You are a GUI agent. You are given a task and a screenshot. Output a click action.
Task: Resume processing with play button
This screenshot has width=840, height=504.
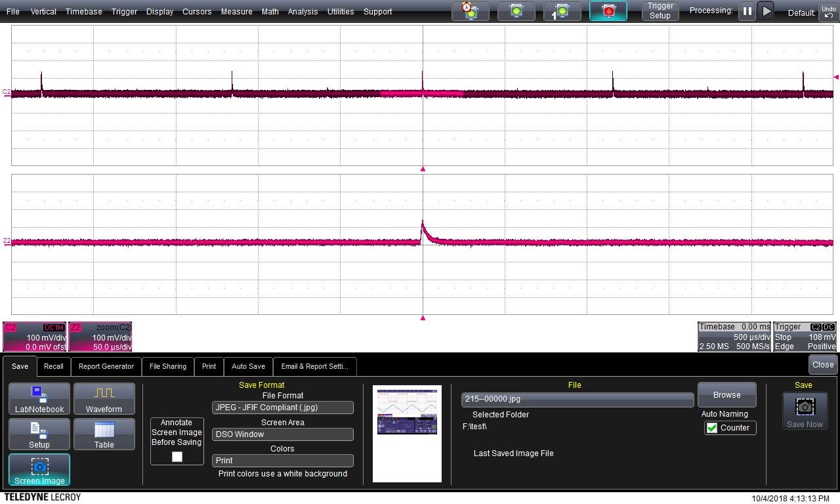pyautogui.click(x=766, y=11)
